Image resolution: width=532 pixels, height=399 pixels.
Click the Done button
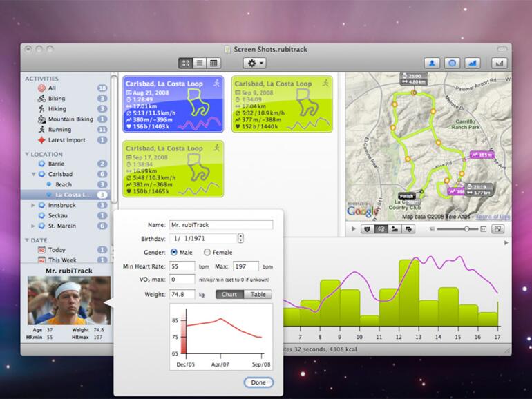[x=258, y=382]
